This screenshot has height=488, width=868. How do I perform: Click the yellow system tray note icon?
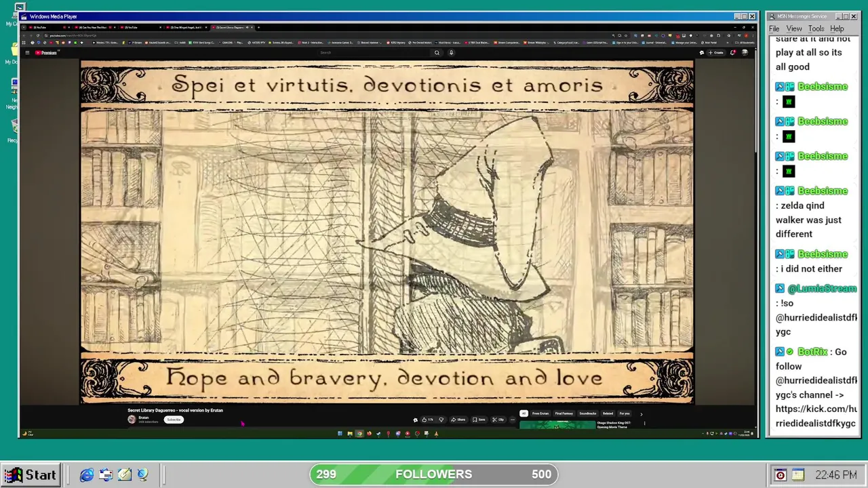pos(798,475)
